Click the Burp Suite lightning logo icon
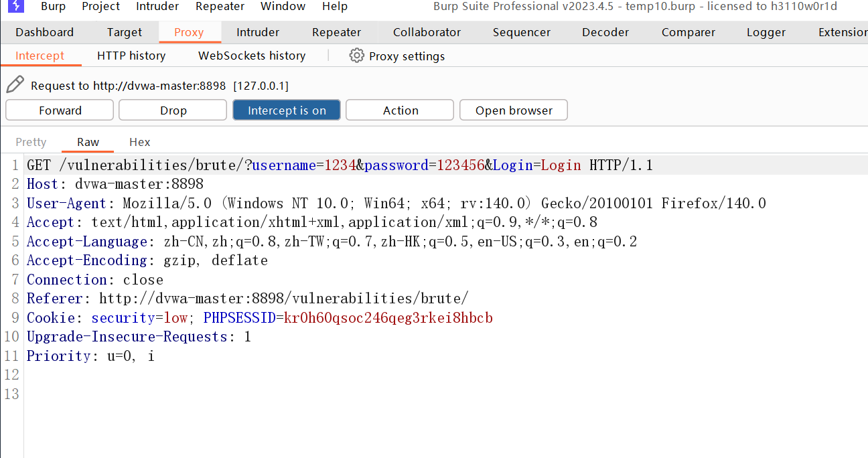Screen dimensions: 868x458 click(x=15, y=7)
